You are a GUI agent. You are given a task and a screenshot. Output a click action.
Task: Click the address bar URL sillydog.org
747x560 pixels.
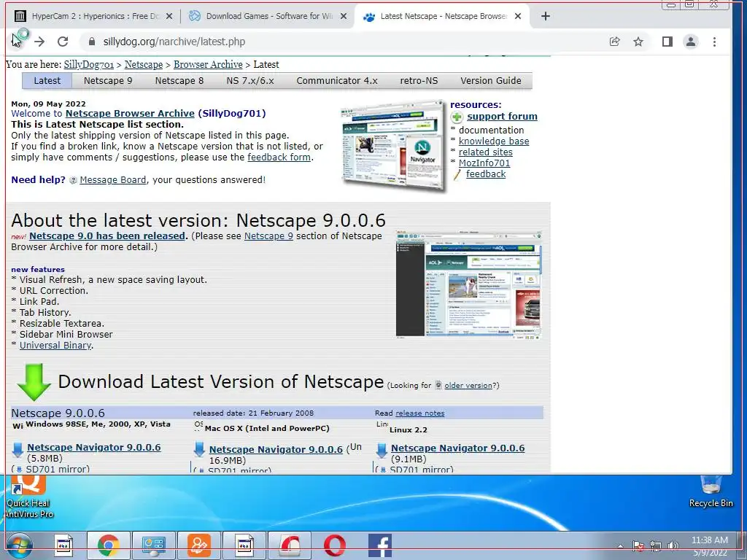pos(174,42)
